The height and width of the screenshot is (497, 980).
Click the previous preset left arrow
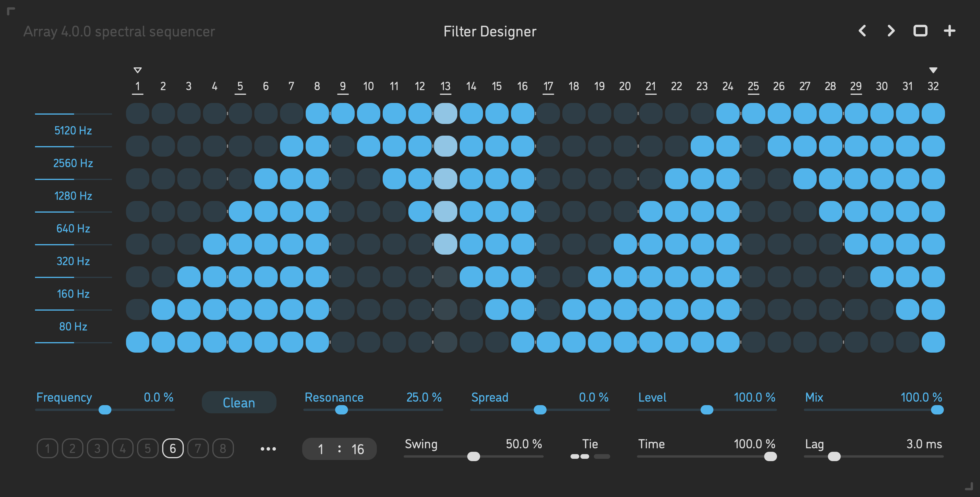click(x=862, y=31)
